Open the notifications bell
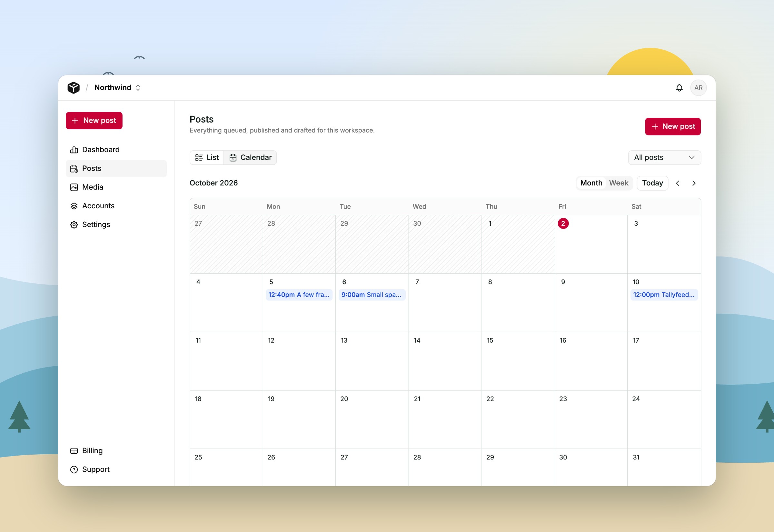This screenshot has width=774, height=532. [x=679, y=88]
